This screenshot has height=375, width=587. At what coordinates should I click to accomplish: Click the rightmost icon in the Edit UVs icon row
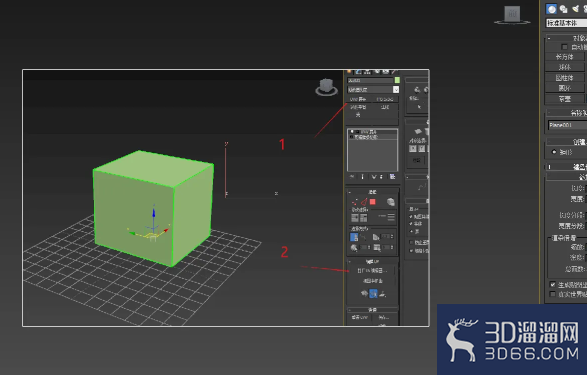pyautogui.click(x=382, y=294)
